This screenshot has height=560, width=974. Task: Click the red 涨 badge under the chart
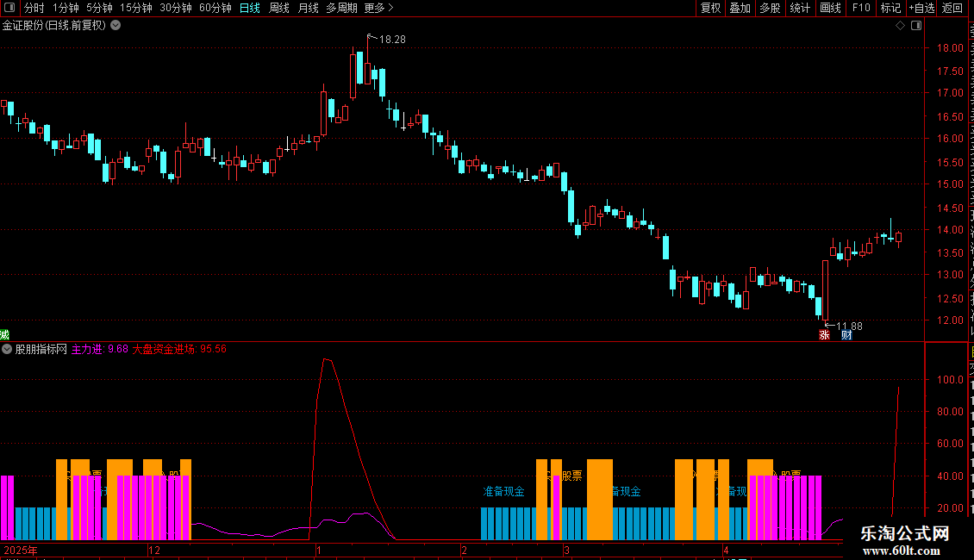pyautogui.click(x=824, y=334)
